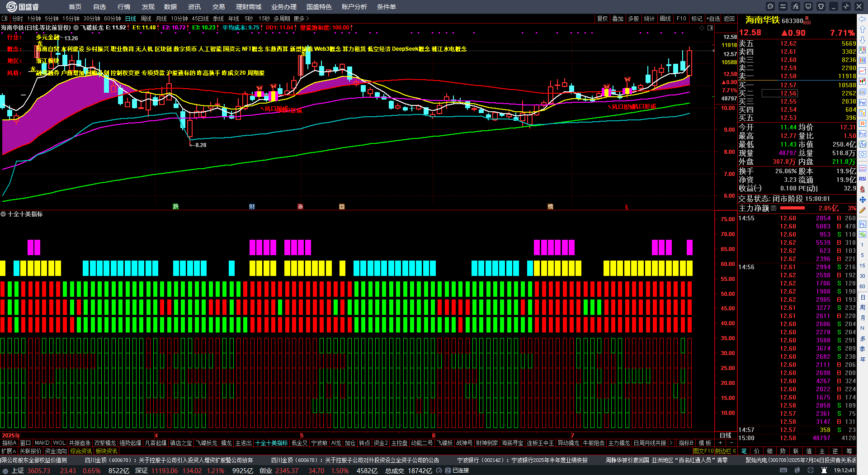Switch to the 资金流向 tab
The width and height of the screenshot is (868, 475).
[x=56, y=451]
